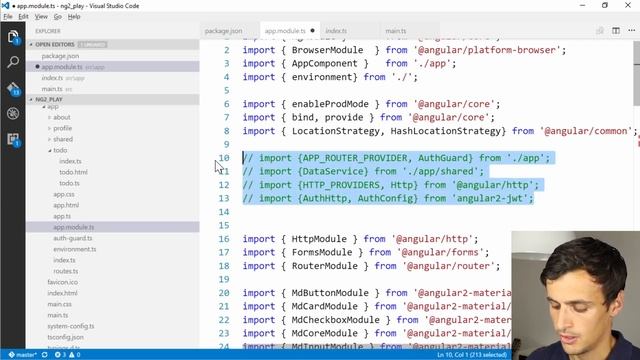
Task: Click line number 16 in the gutter
Action: pos(224,239)
